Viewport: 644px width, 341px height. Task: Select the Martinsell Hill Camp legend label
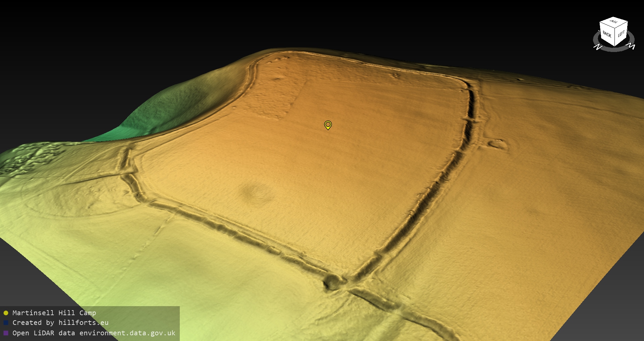[54, 313]
